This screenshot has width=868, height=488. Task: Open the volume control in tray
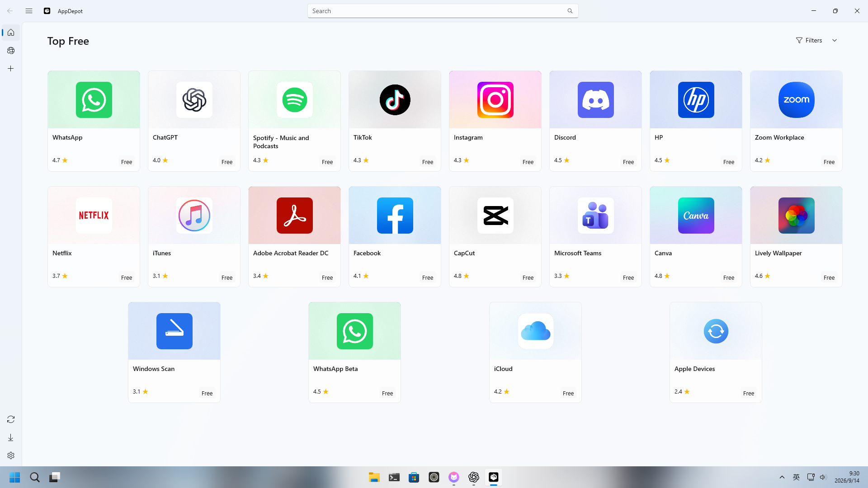(x=823, y=477)
